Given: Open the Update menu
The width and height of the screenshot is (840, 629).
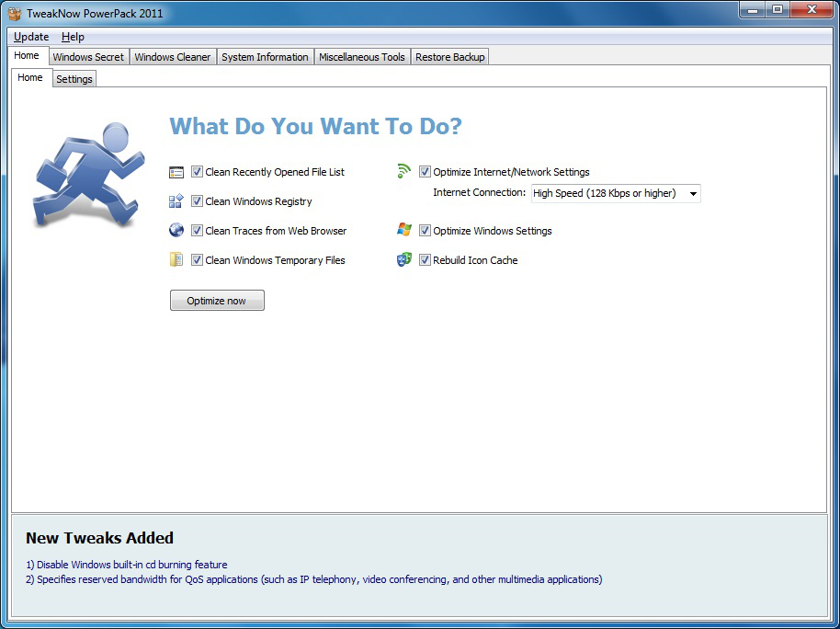Looking at the screenshot, I should coord(31,37).
